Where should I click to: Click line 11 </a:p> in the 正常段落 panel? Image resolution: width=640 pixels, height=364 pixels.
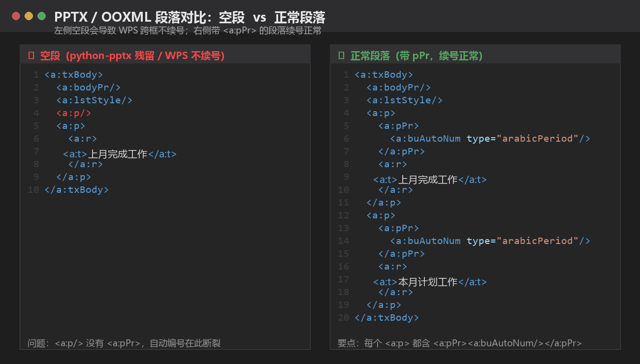coord(384,203)
